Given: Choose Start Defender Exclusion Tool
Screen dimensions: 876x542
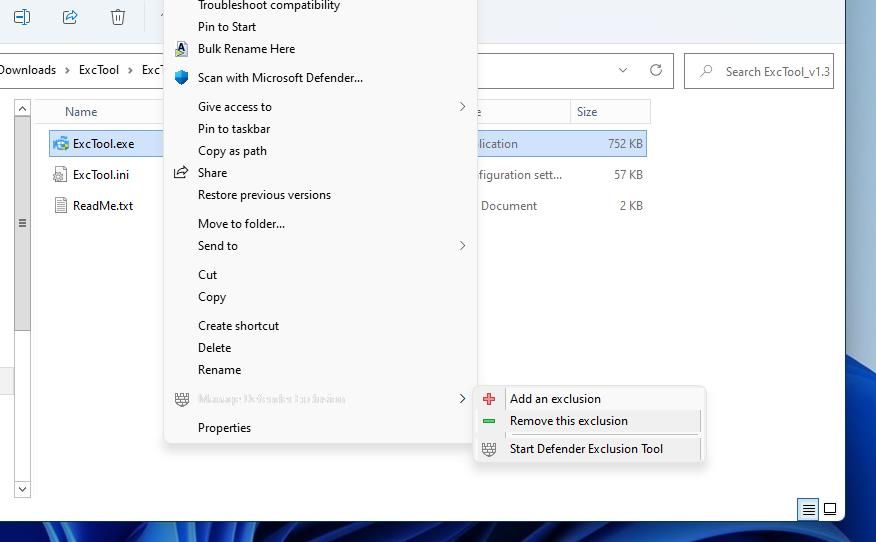Looking at the screenshot, I should (x=586, y=449).
